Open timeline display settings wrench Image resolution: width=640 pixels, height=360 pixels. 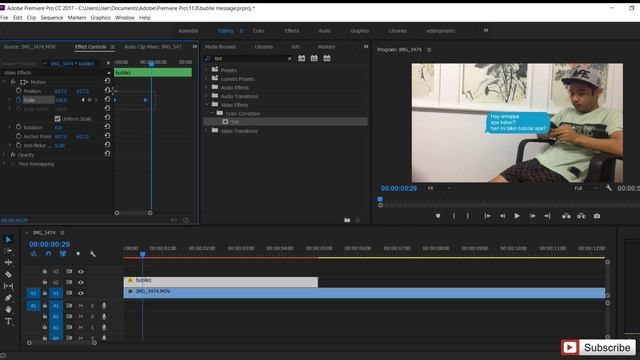(93, 254)
